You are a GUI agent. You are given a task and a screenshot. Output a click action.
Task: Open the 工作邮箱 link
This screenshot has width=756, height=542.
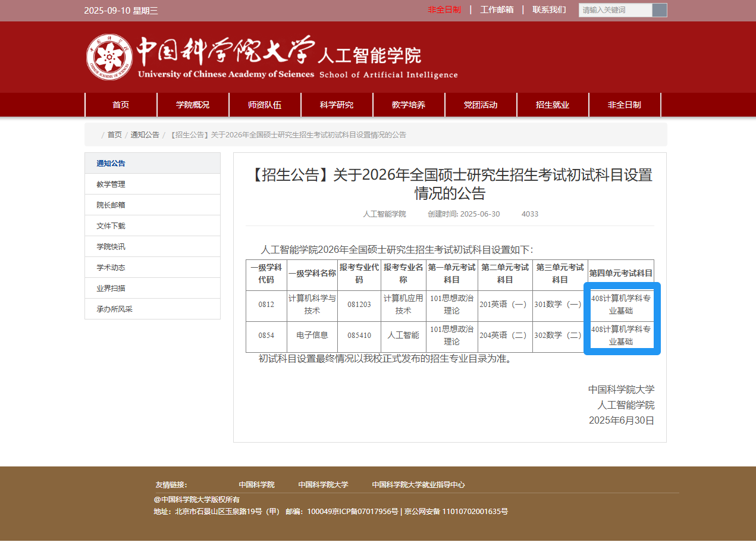point(497,10)
